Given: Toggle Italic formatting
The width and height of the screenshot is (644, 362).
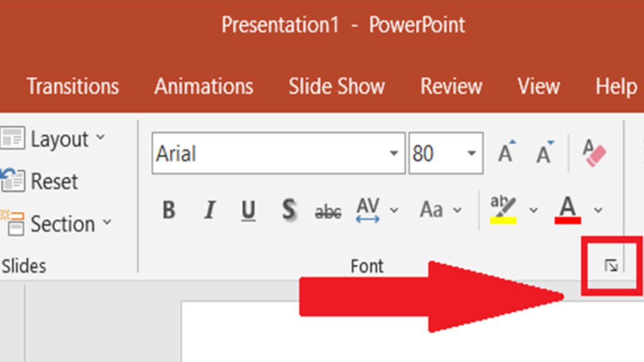Looking at the screenshot, I should point(210,210).
